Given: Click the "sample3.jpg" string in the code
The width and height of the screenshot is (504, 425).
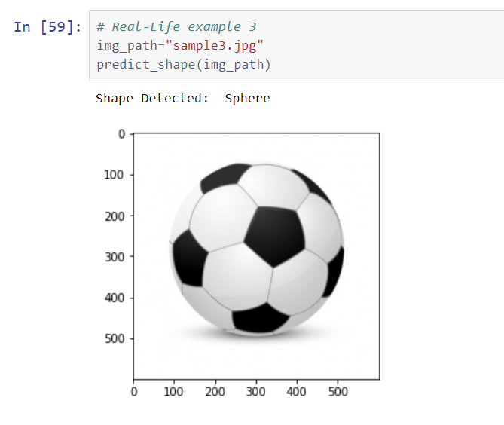Looking at the screenshot, I should pos(215,46).
